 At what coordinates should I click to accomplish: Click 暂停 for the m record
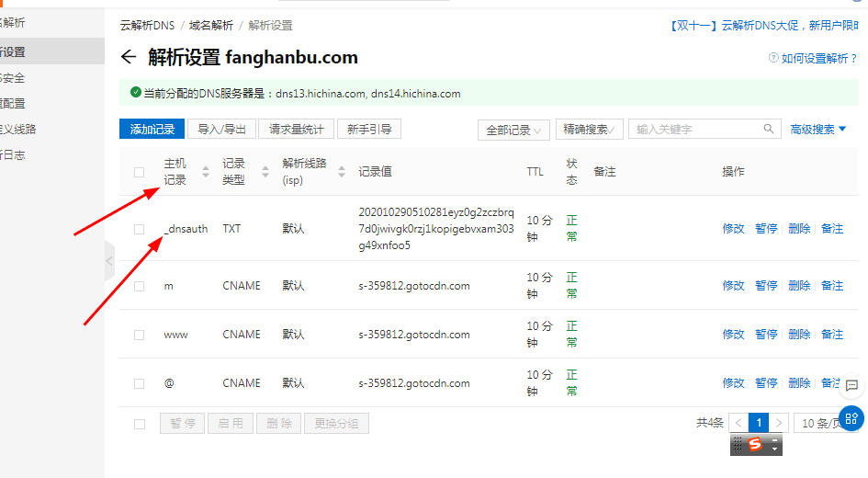tap(766, 285)
